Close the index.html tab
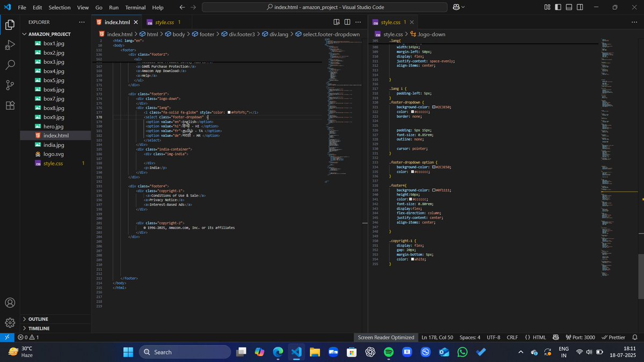 [136, 23]
